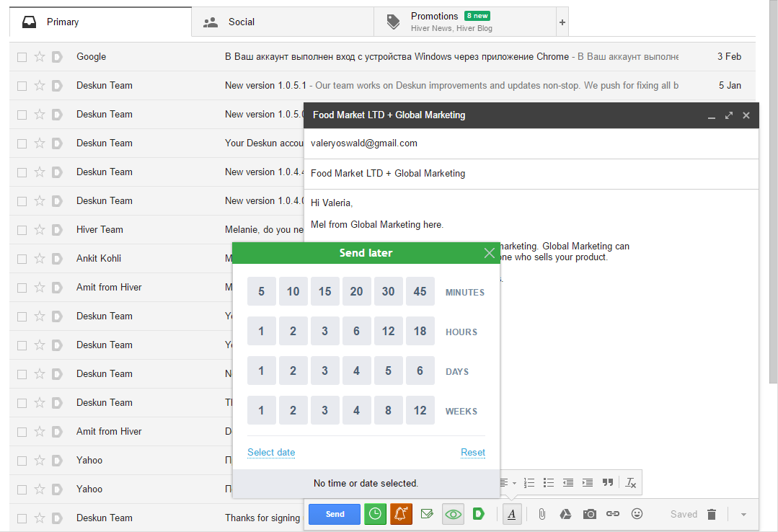Switch to the Social tab
778x532 pixels.
click(283, 22)
